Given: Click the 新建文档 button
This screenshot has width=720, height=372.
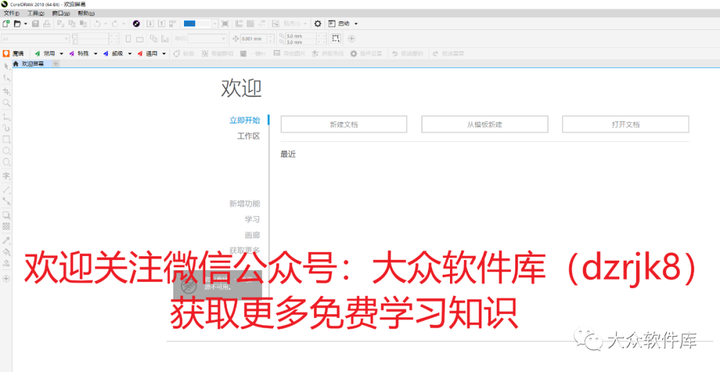Looking at the screenshot, I should [344, 124].
